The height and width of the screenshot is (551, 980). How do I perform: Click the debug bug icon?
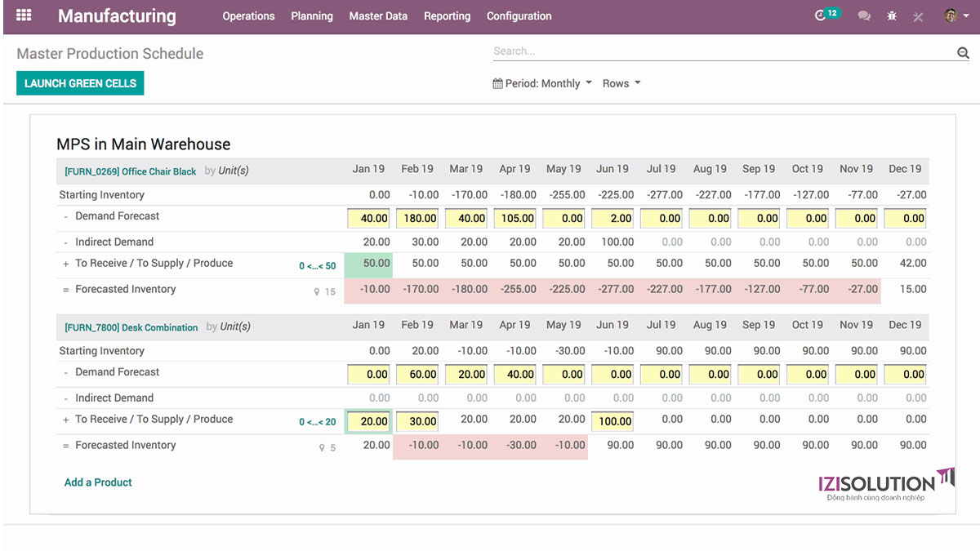pos(892,16)
